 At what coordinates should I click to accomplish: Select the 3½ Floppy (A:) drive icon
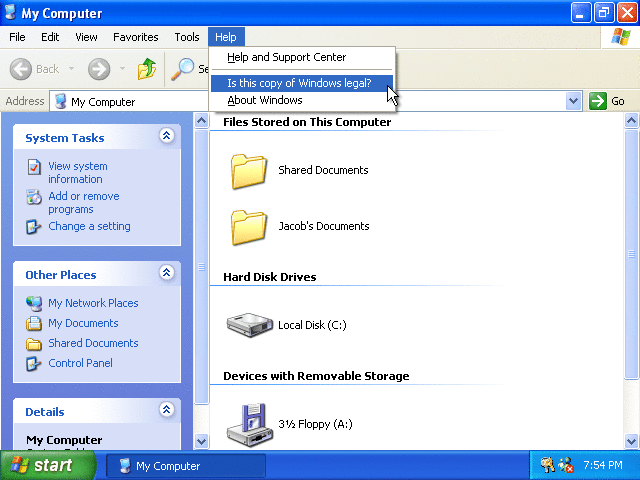(249, 424)
